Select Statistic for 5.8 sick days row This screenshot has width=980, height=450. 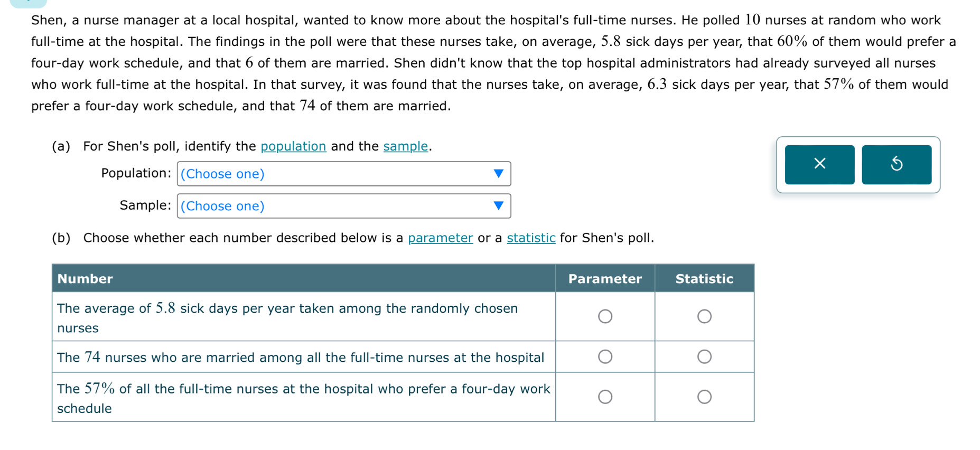[704, 316]
